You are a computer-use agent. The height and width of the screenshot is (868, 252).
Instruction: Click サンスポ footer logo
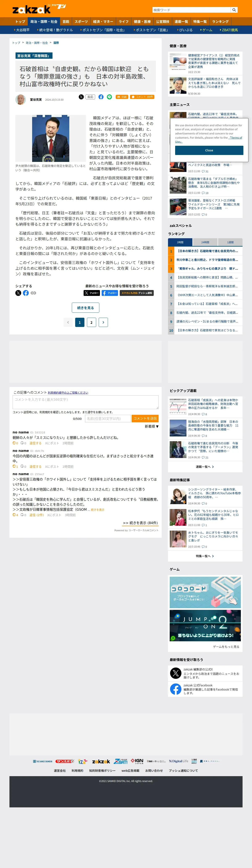pyautogui.click(x=65, y=761)
